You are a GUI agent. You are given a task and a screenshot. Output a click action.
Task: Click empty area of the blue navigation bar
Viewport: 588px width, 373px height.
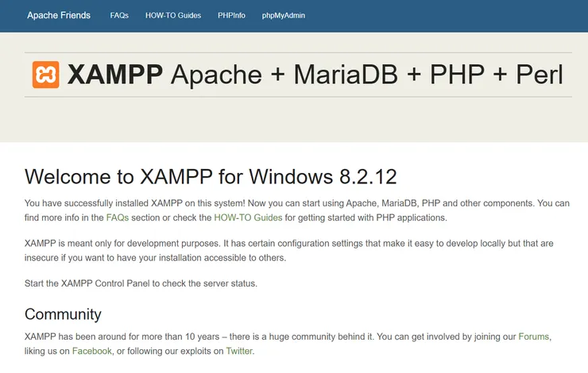pos(445,15)
